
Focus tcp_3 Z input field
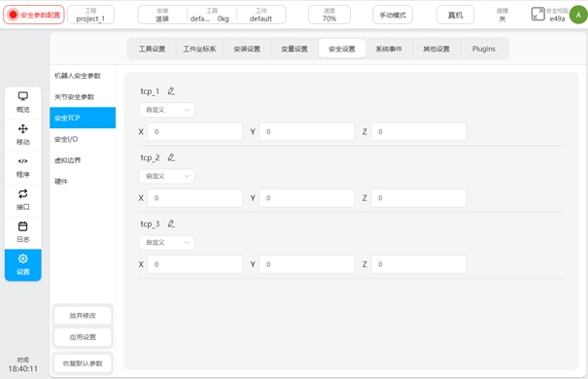(x=419, y=264)
